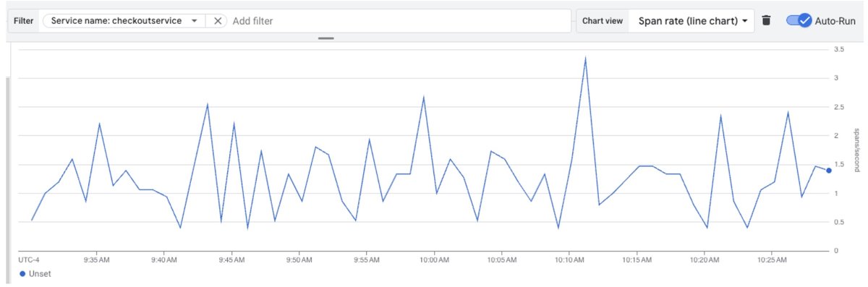Screen dimensions: 868x287
Task: Click the 3.5 y-axis value
Action: point(840,49)
